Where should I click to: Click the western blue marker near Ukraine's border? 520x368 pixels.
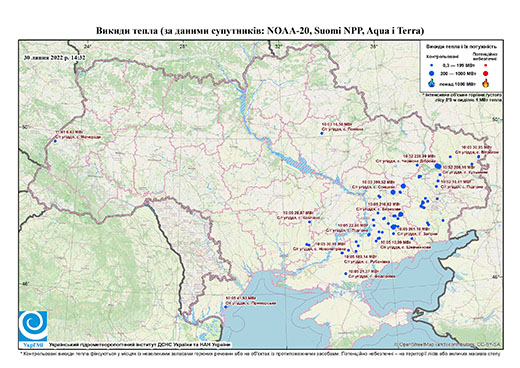(x=55, y=141)
